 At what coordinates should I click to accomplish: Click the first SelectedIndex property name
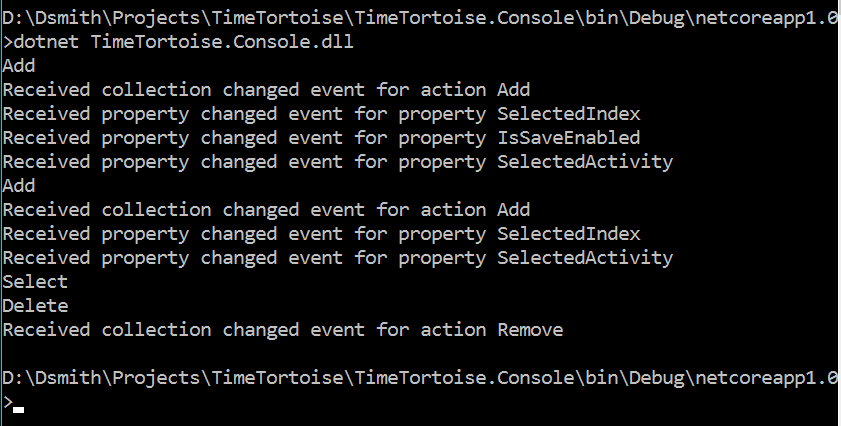coord(569,114)
